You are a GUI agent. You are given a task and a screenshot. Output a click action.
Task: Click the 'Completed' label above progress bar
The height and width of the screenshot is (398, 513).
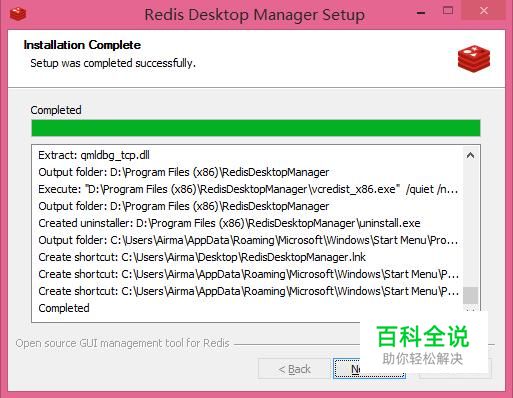(x=56, y=110)
